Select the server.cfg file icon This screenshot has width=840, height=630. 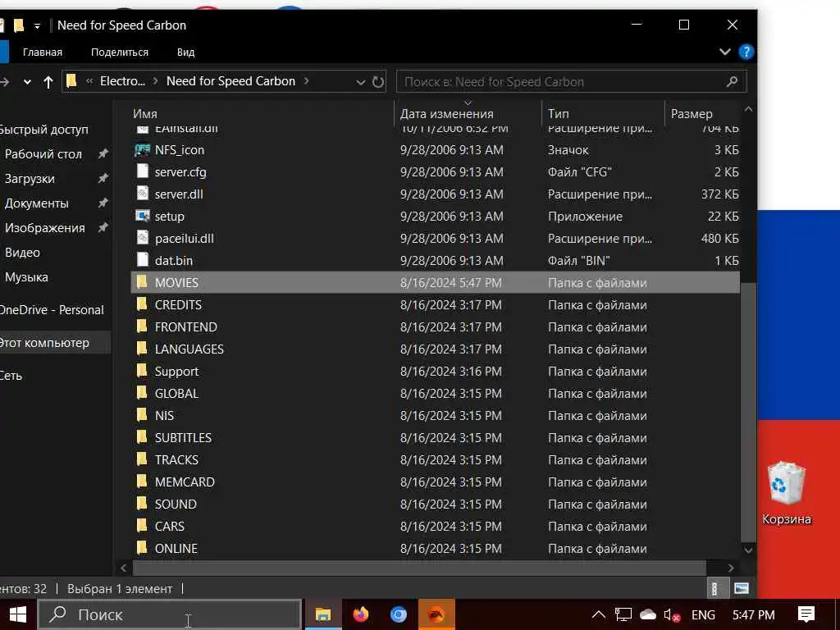click(x=142, y=171)
